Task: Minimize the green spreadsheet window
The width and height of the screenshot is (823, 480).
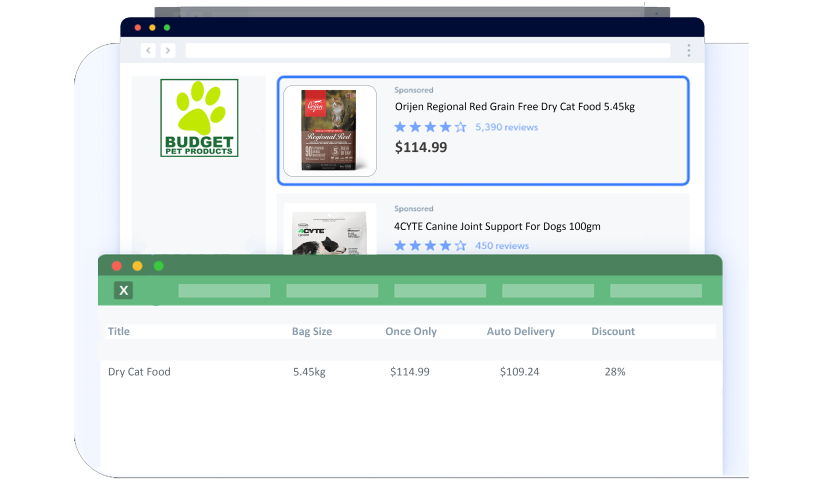Action: (138, 266)
